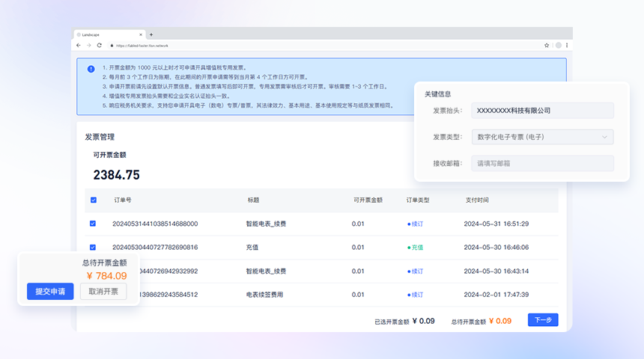
Task: Open a new tab with plus icon
Action: 151,34
